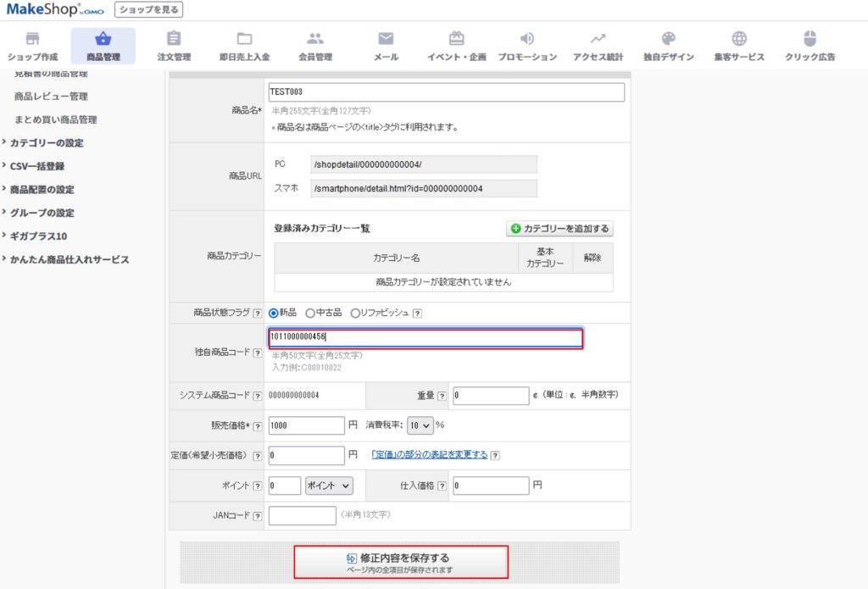868x589 pixels.
Task: Click the JANコード input field
Action: click(x=302, y=515)
